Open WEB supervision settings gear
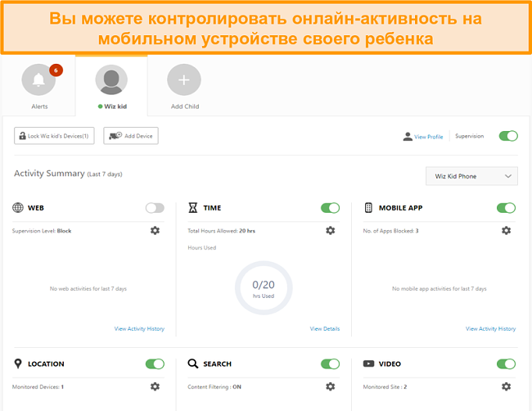 point(155,231)
